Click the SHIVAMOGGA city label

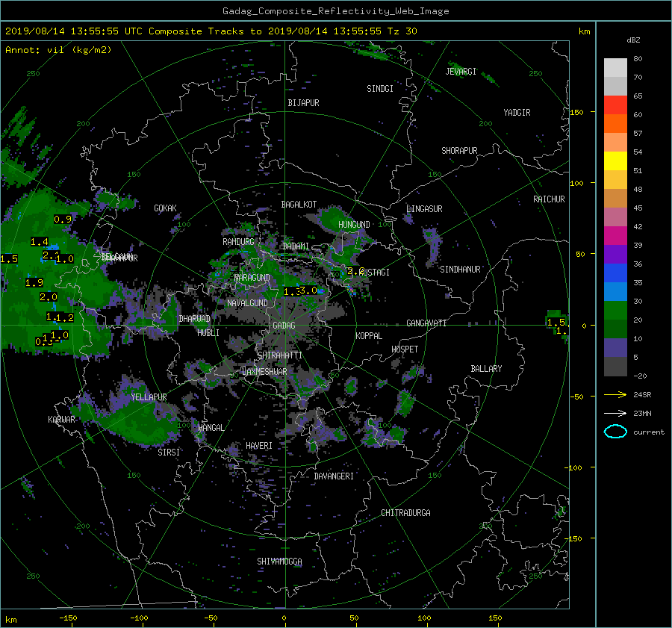point(279,562)
